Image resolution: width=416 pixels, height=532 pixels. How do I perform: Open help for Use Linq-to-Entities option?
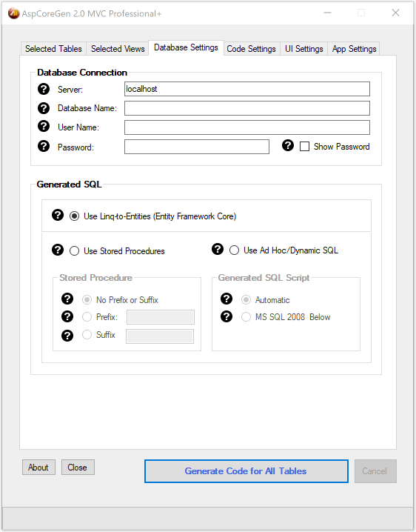click(x=58, y=215)
